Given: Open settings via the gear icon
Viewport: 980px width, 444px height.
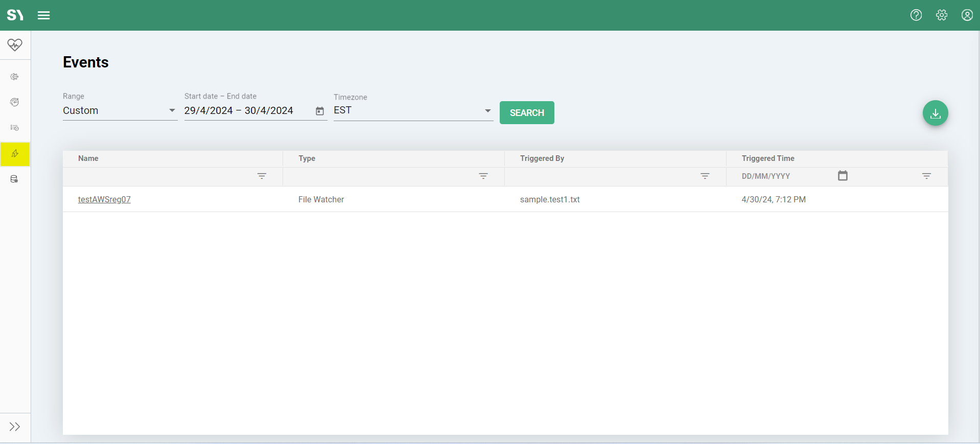Looking at the screenshot, I should point(942,15).
